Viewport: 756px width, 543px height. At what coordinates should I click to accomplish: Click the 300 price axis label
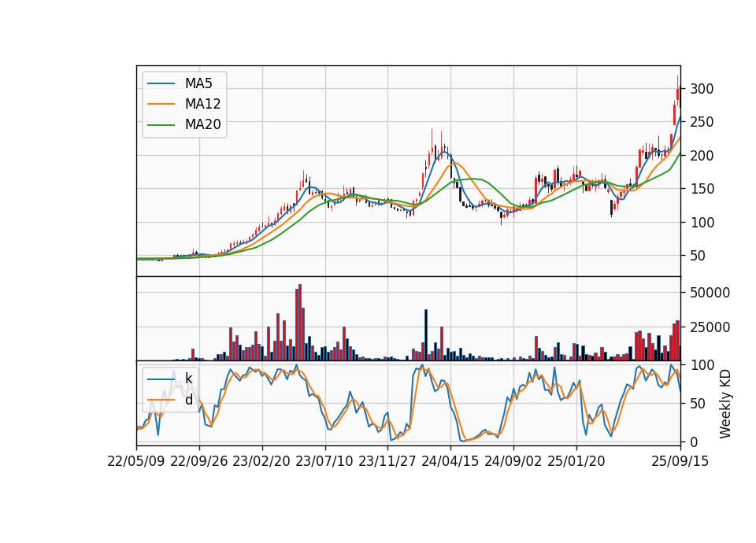point(702,89)
